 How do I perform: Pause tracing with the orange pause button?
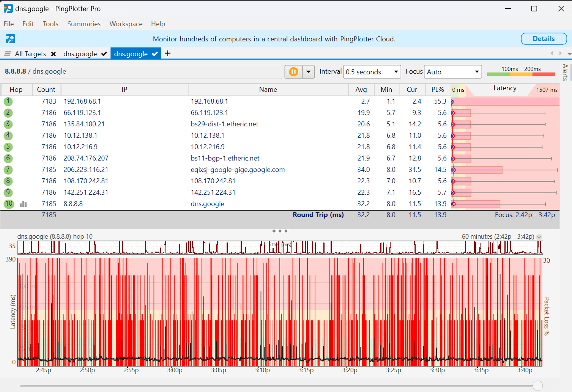(293, 72)
